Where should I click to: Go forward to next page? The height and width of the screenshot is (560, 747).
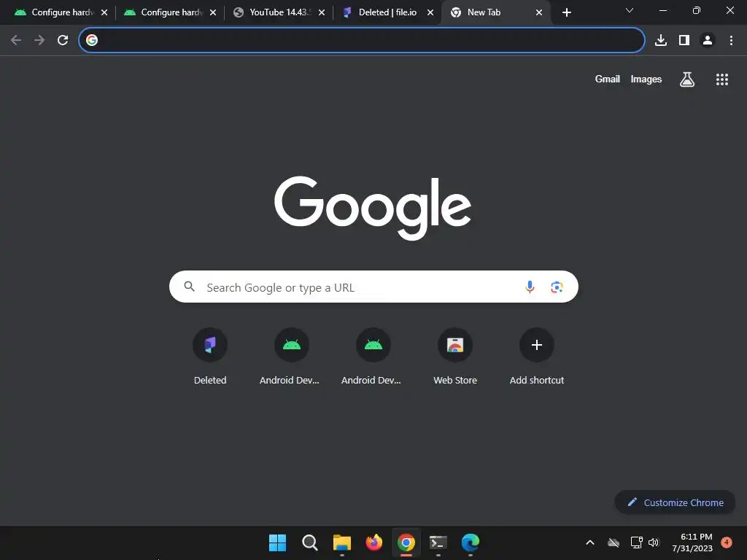point(39,40)
